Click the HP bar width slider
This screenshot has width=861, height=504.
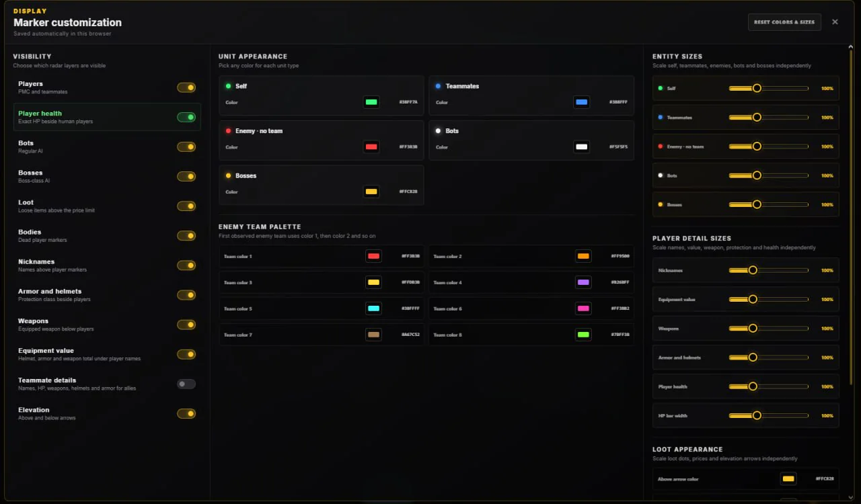tap(769, 415)
